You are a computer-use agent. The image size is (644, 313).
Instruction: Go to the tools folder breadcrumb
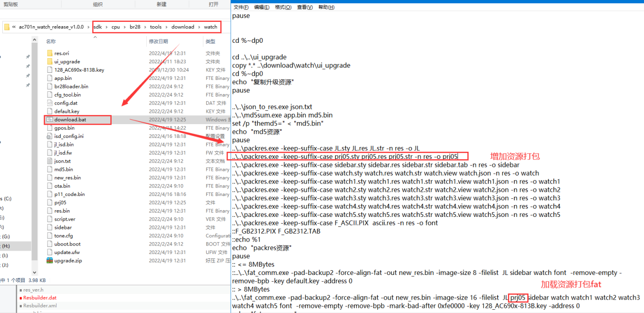click(156, 27)
